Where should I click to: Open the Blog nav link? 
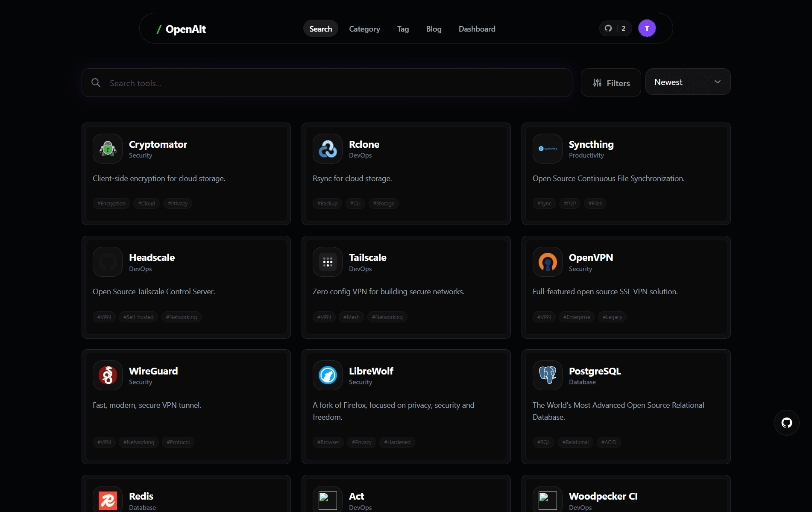(x=434, y=29)
